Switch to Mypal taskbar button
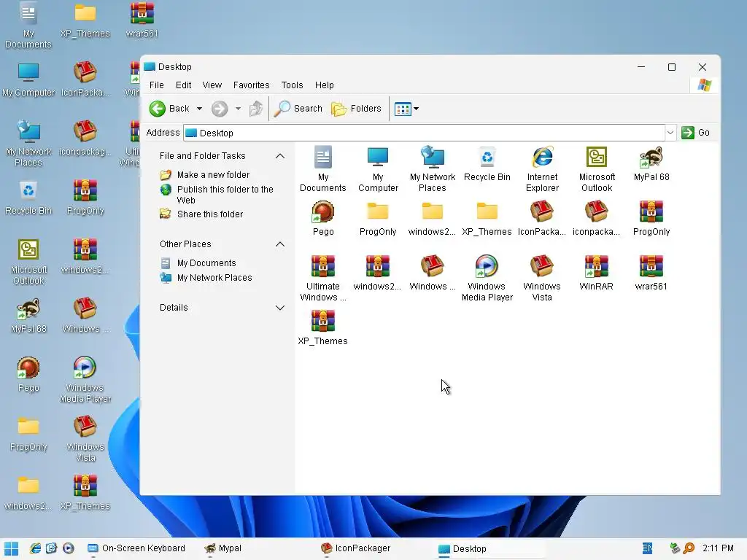The image size is (747, 560). [x=223, y=548]
